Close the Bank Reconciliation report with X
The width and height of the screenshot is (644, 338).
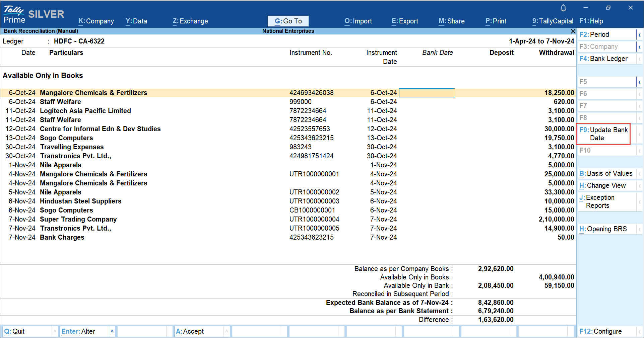pyautogui.click(x=573, y=31)
